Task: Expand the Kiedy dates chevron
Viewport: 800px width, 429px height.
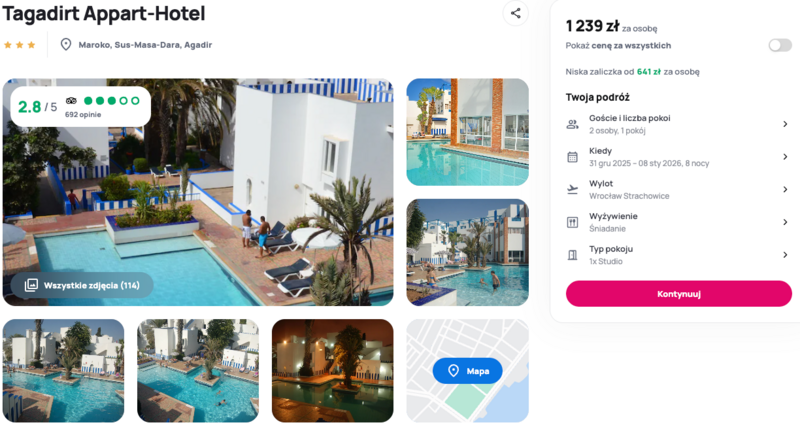Action: tap(785, 157)
